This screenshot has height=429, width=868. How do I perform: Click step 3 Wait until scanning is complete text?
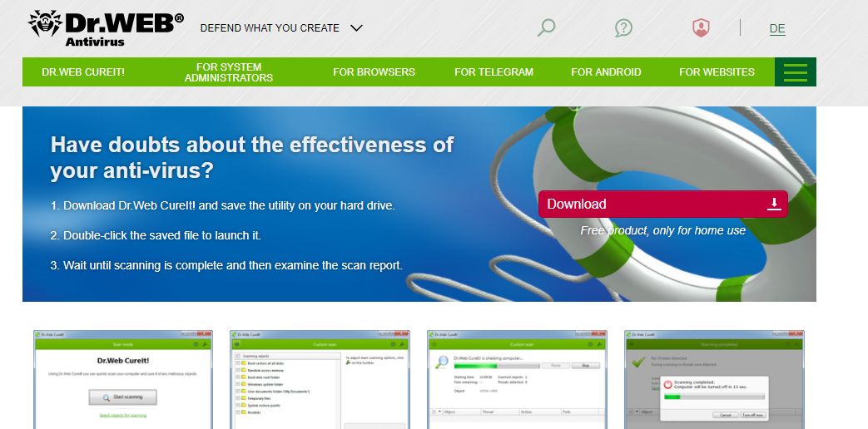(x=226, y=265)
